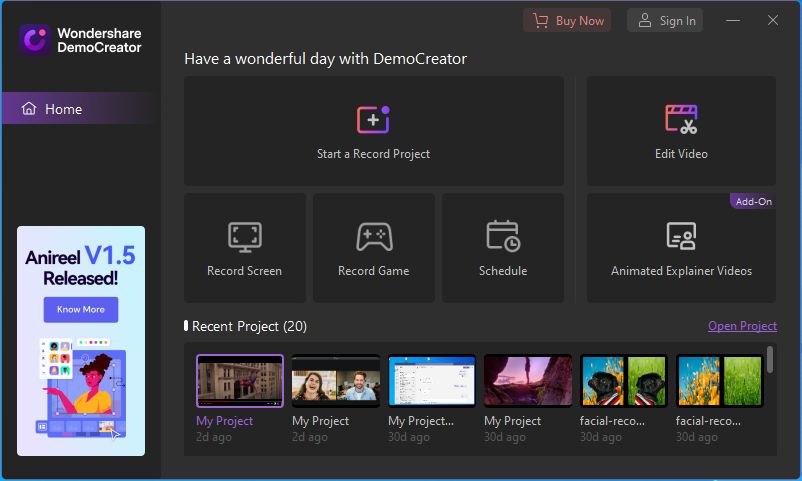Click the highlighted purple My Project name

[224, 421]
